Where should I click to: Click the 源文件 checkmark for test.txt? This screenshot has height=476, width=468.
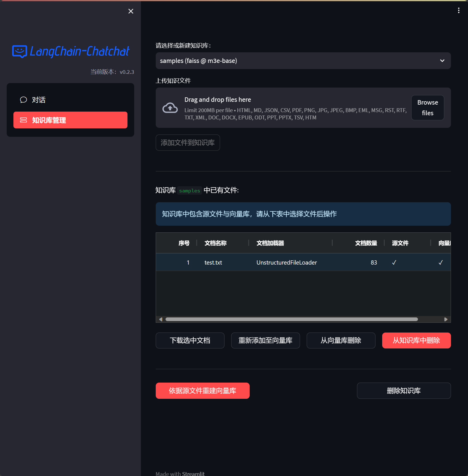(394, 262)
